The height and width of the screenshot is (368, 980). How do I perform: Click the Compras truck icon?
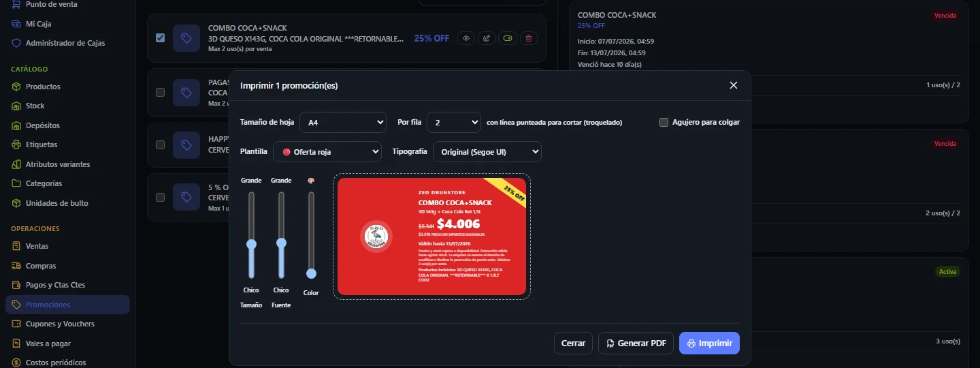point(16,266)
